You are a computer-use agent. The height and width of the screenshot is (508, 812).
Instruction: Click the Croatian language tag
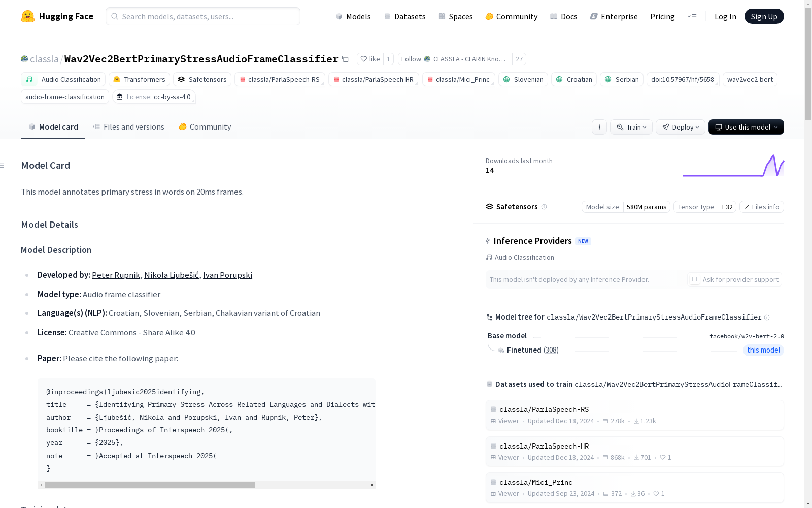coord(574,79)
